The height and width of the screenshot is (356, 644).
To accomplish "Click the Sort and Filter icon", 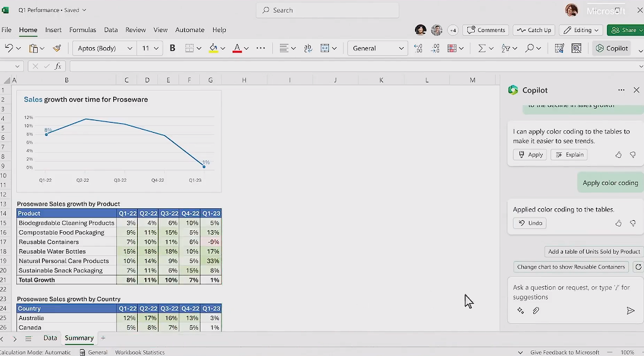I will [x=506, y=48].
